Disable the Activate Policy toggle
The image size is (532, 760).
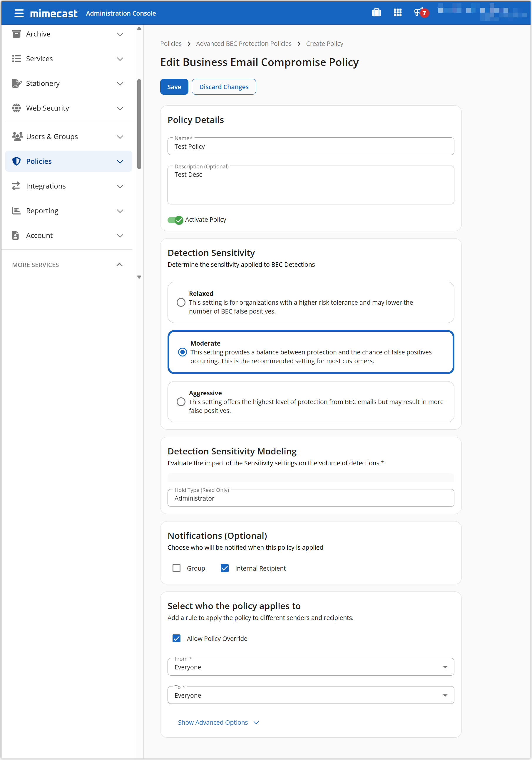pyautogui.click(x=175, y=219)
